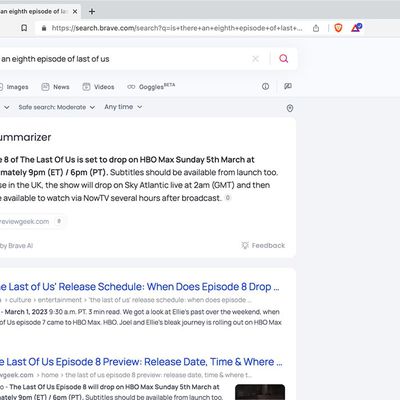
Task: Open the info circle icon
Action: (265, 87)
